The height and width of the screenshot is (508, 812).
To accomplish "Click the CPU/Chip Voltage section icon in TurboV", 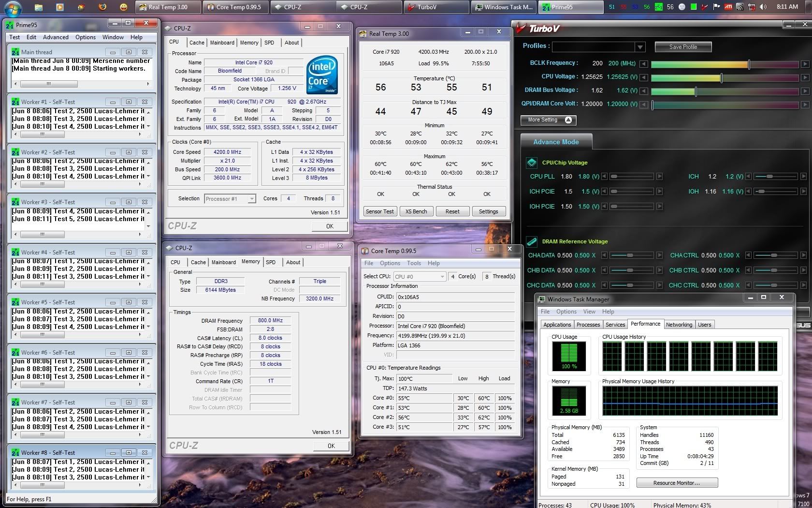I will pos(532,163).
